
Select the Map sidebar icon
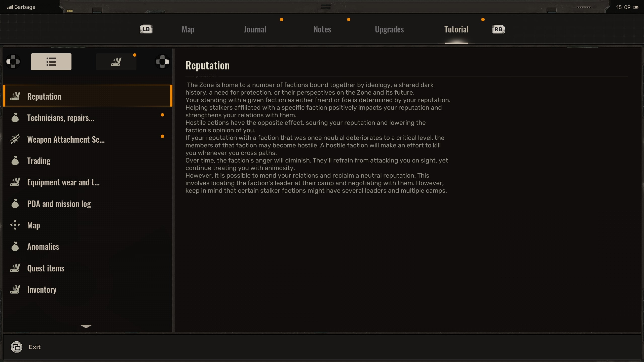(16, 225)
